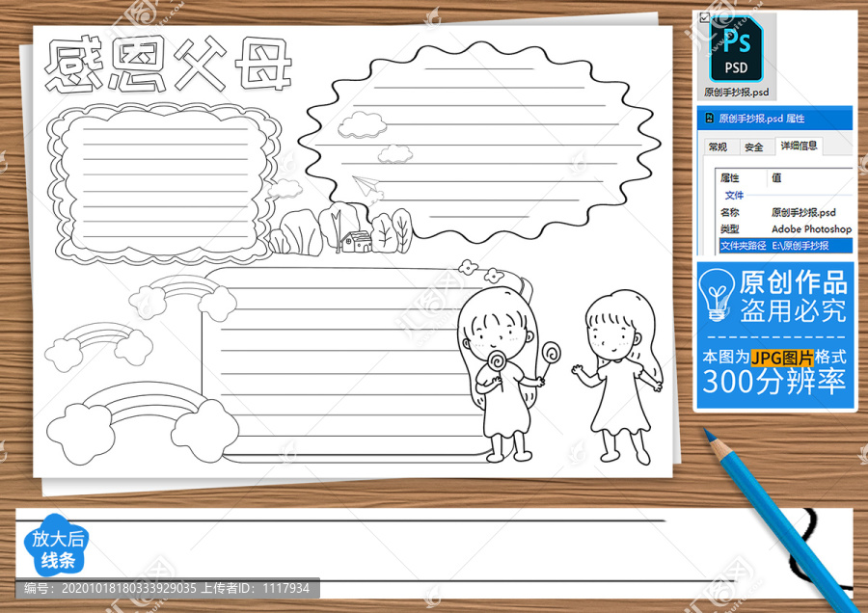Click the 感恩父母 poster preview image
Image resolution: width=868 pixels, height=613 pixels.
click(353, 252)
